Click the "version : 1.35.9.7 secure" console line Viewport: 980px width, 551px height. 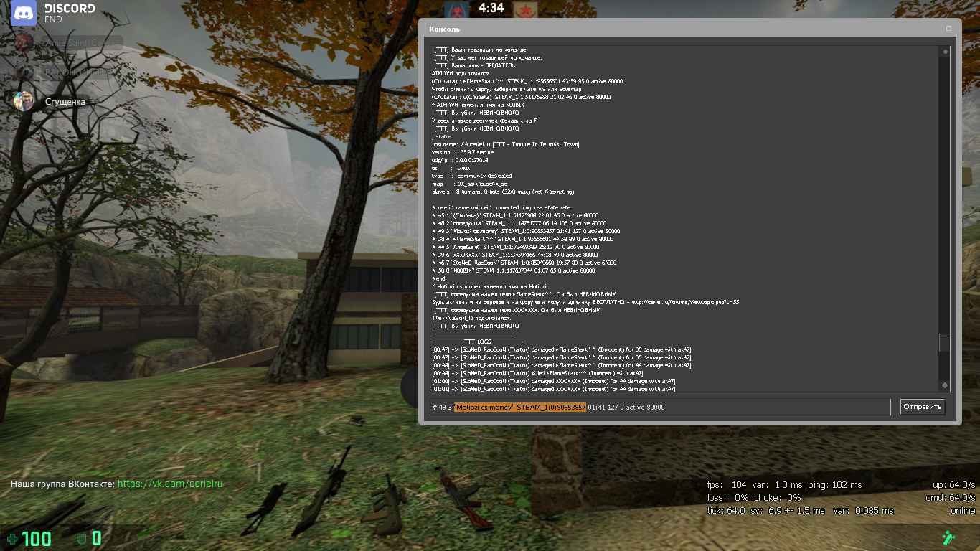point(463,152)
